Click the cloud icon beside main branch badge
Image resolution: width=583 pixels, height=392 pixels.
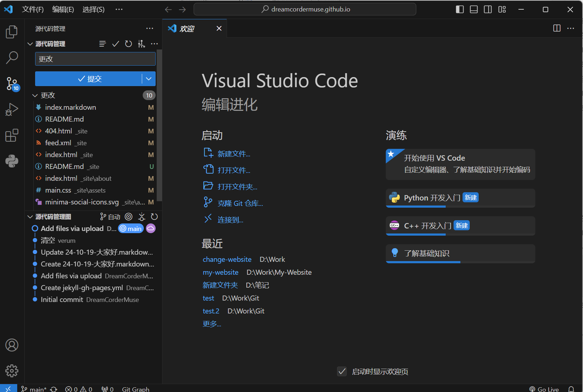coord(151,228)
